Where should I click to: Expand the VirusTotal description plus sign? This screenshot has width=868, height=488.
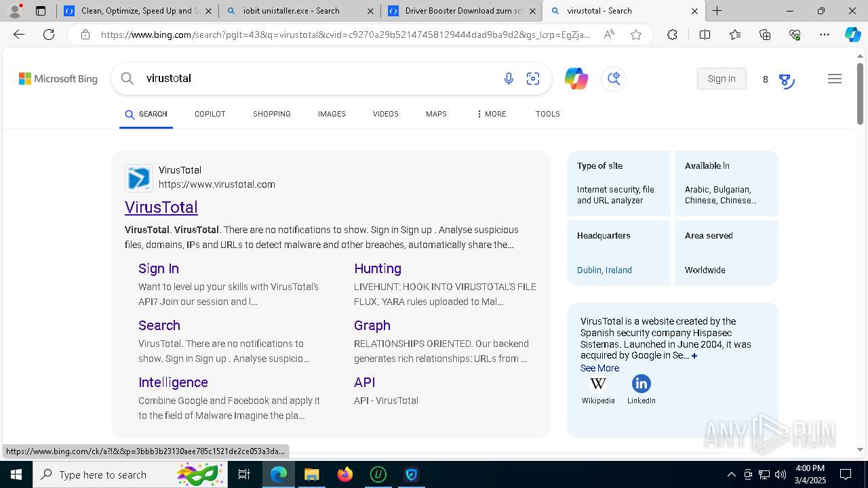point(694,356)
